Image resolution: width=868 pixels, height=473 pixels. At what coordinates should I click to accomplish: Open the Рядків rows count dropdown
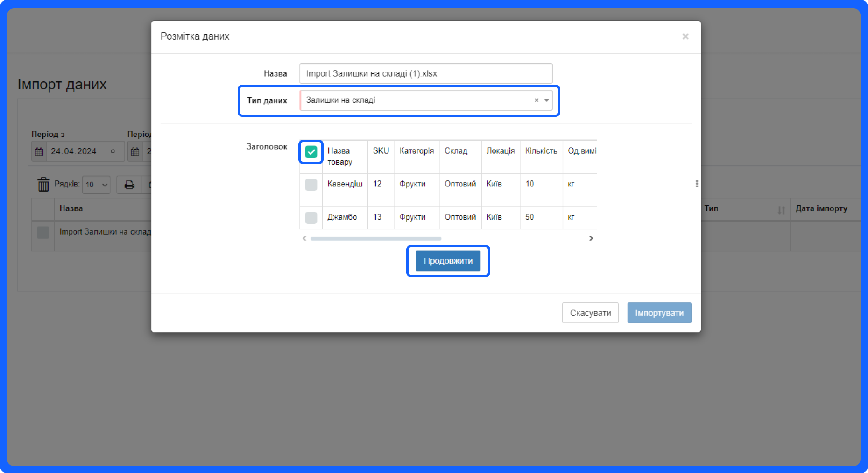click(96, 185)
